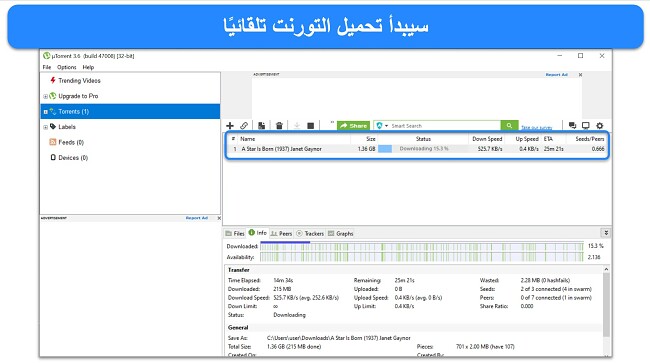The height and width of the screenshot is (363, 650).
Task: Remove torrent with the trash icon
Action: pos(279,126)
